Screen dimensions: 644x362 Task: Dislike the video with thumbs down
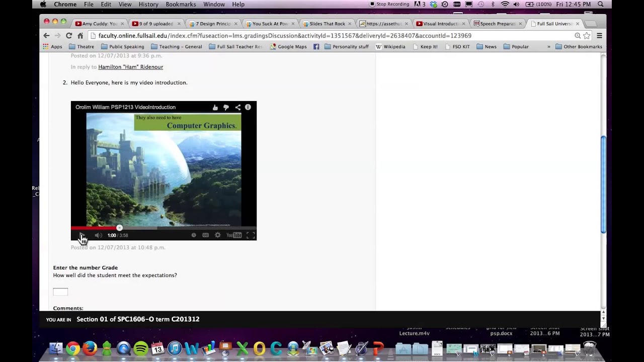pyautogui.click(x=226, y=107)
